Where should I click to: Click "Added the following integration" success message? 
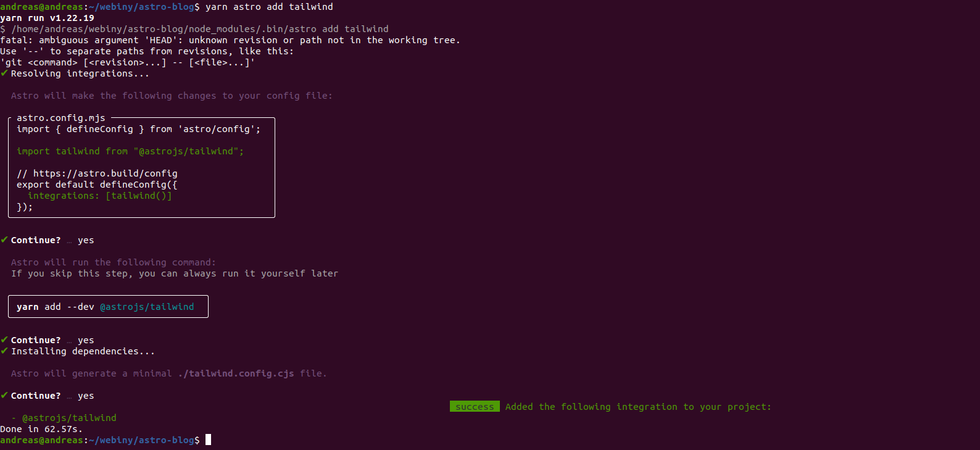[x=638, y=407]
